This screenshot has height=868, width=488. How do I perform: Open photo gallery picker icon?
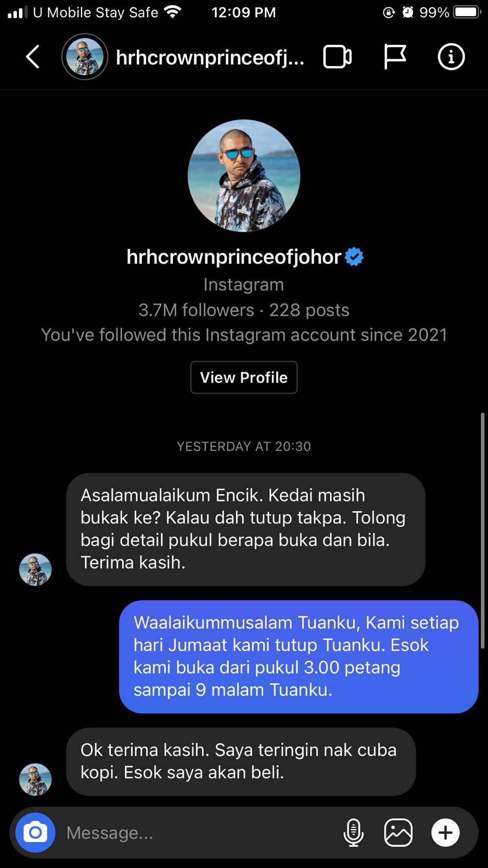398,832
